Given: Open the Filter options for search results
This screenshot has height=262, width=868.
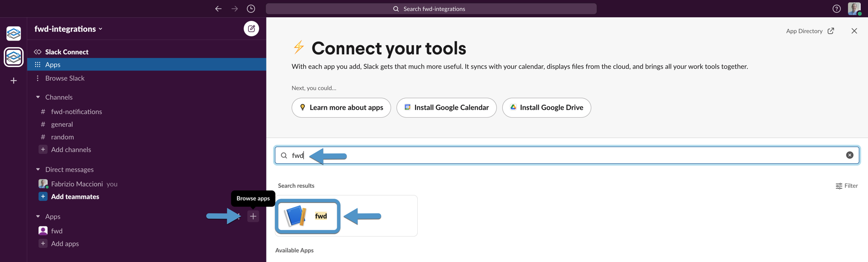Looking at the screenshot, I should (847, 186).
